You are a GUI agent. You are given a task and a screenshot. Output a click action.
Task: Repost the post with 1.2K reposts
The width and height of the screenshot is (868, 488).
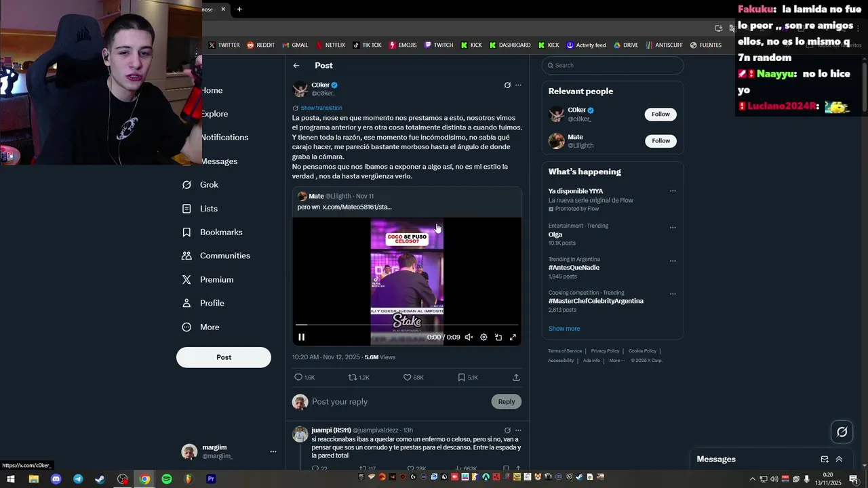pyautogui.click(x=359, y=378)
